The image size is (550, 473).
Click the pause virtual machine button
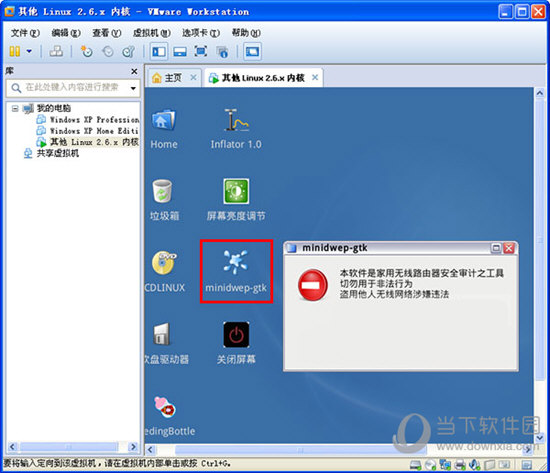tap(15, 52)
